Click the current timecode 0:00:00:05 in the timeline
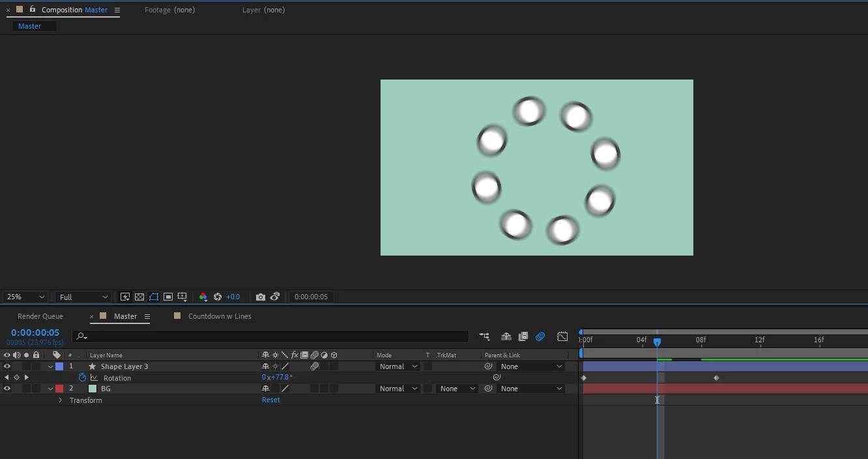868x459 pixels. click(x=35, y=333)
